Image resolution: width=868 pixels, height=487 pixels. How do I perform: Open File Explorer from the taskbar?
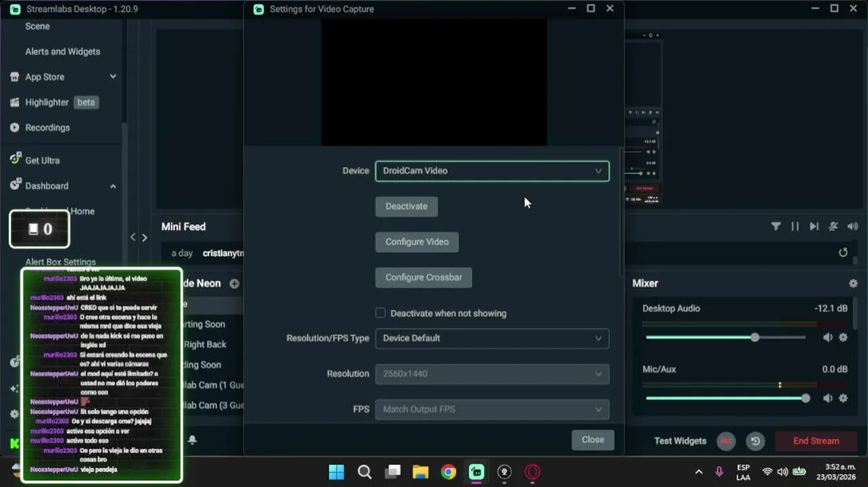click(x=420, y=472)
